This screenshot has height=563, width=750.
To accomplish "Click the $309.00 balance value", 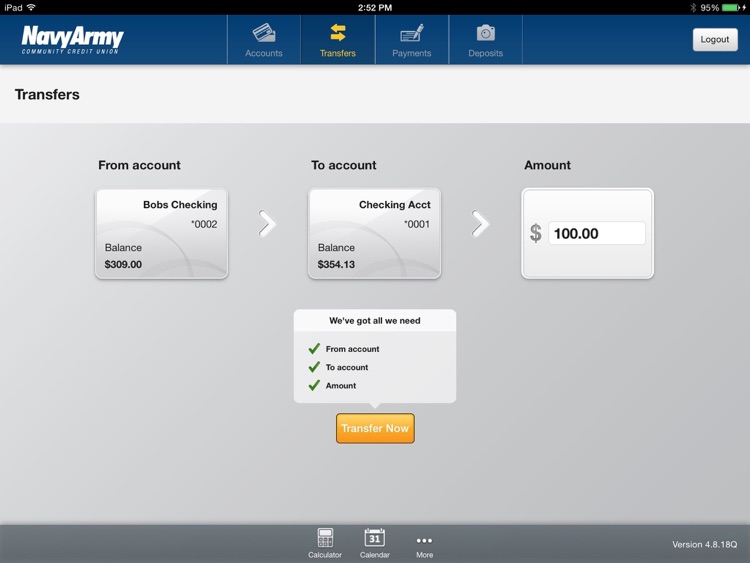I will click(x=123, y=265).
